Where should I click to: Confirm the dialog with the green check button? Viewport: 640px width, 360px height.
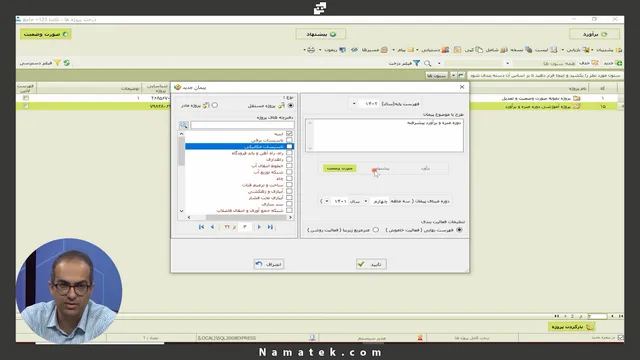click(371, 264)
